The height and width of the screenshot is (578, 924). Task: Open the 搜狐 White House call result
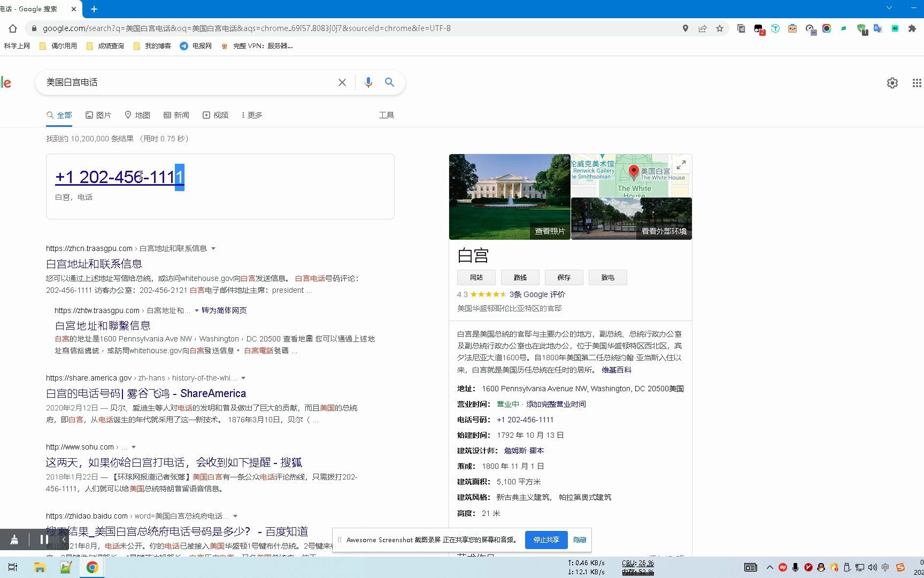pos(174,462)
